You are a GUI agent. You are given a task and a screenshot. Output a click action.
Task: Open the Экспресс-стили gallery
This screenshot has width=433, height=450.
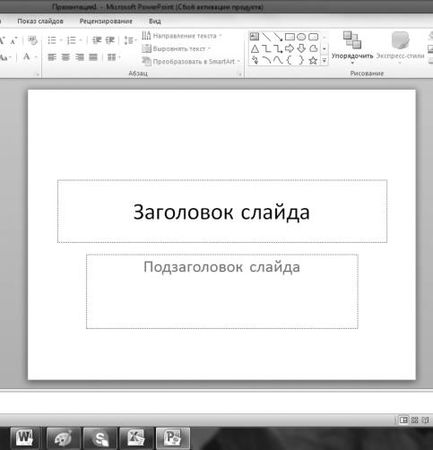coord(400,48)
